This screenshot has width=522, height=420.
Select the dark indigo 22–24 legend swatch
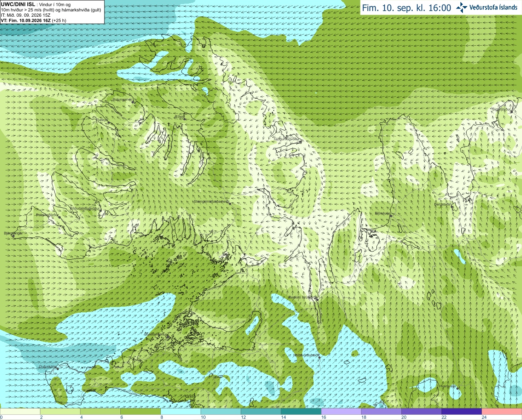click(462, 411)
